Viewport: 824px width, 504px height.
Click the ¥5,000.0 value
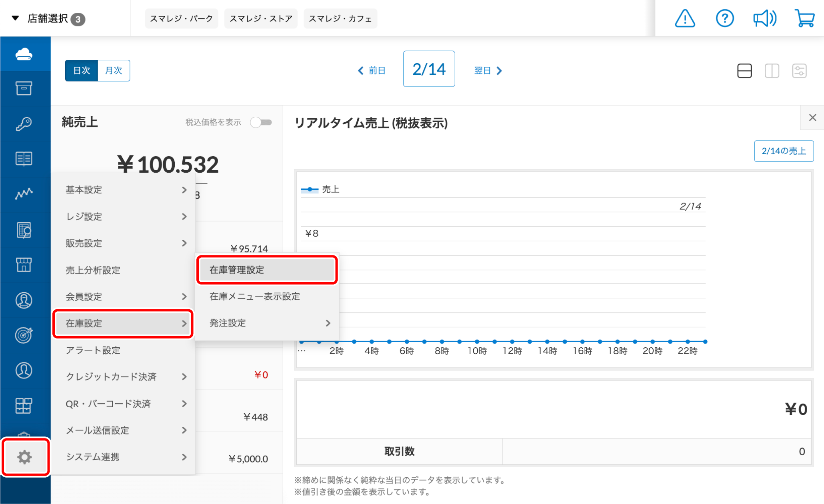[248, 459]
